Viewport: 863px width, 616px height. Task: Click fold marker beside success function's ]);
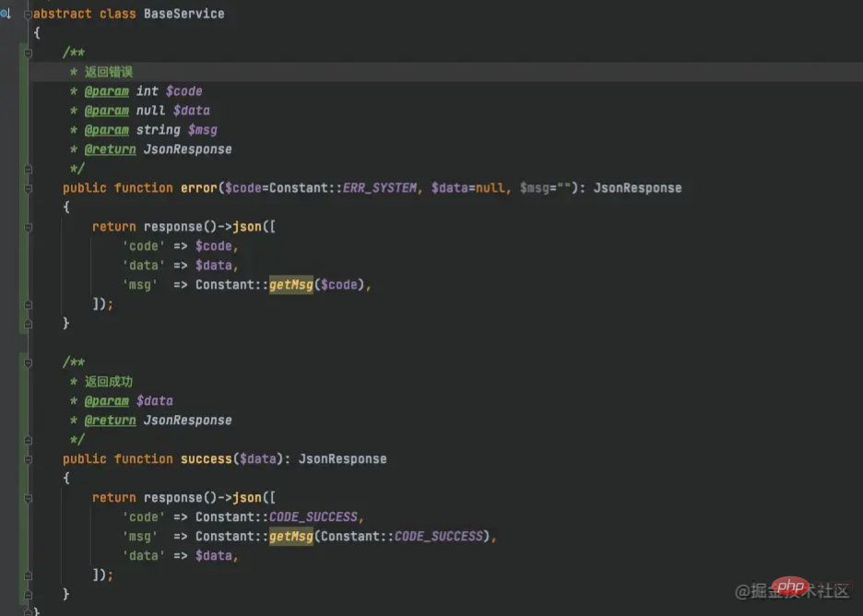point(28,575)
